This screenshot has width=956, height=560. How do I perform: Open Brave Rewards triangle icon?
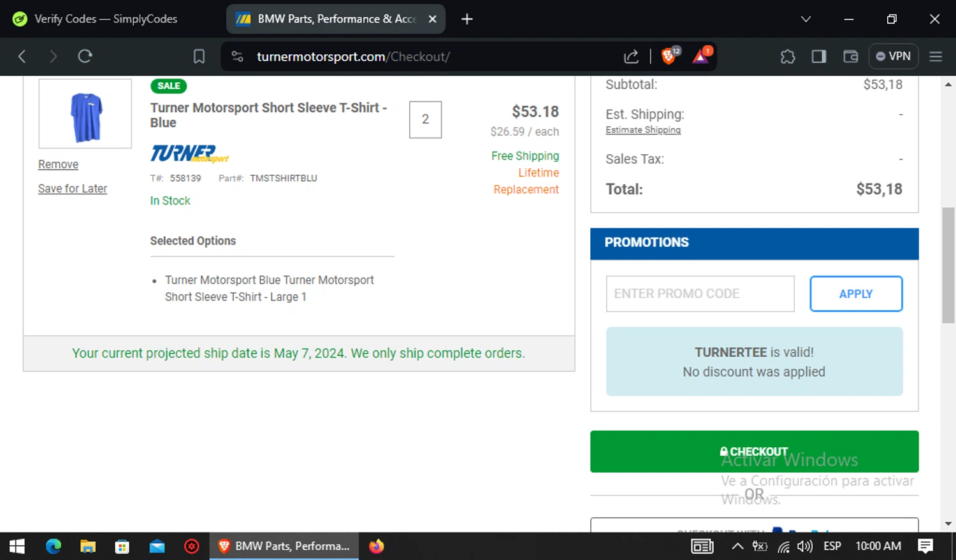[702, 56]
